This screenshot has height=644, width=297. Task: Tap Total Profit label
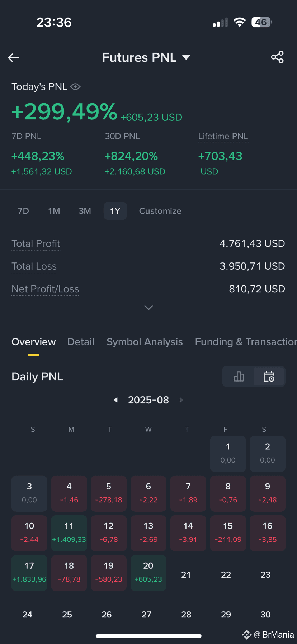coord(36,243)
